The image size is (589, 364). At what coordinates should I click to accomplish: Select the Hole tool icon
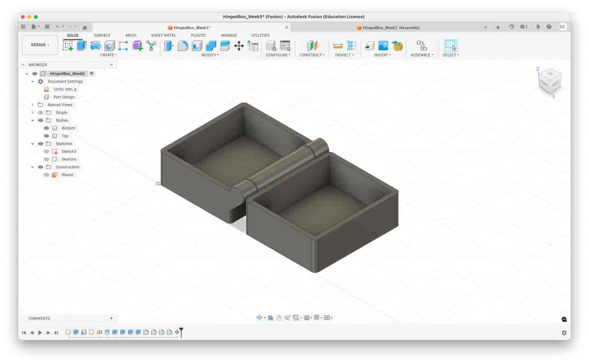tap(110, 45)
